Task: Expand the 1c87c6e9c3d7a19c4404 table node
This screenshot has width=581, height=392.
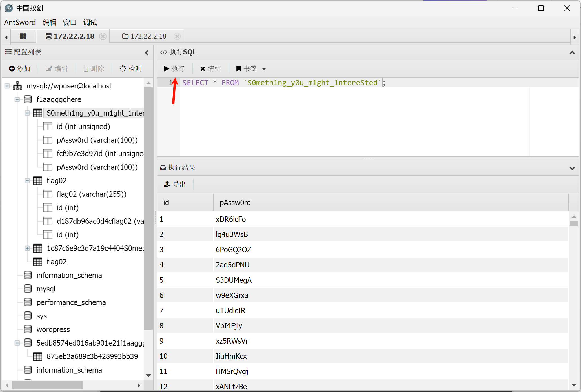Action: (x=27, y=248)
